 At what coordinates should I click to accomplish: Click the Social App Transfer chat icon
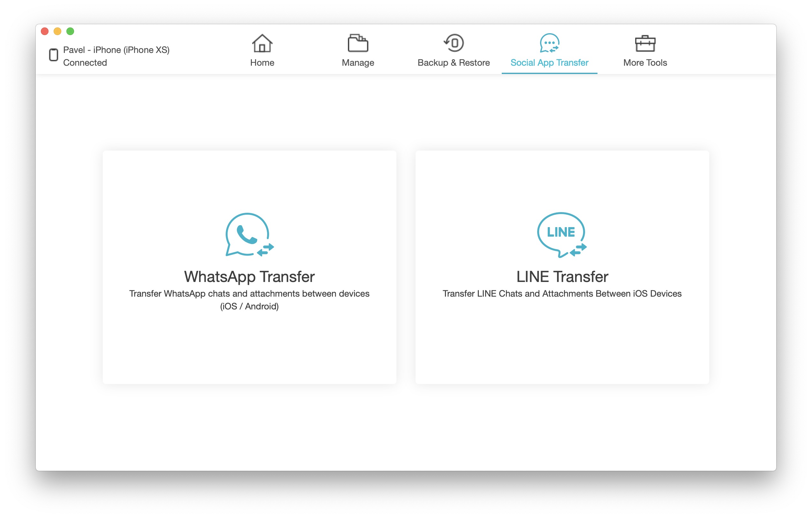549,43
